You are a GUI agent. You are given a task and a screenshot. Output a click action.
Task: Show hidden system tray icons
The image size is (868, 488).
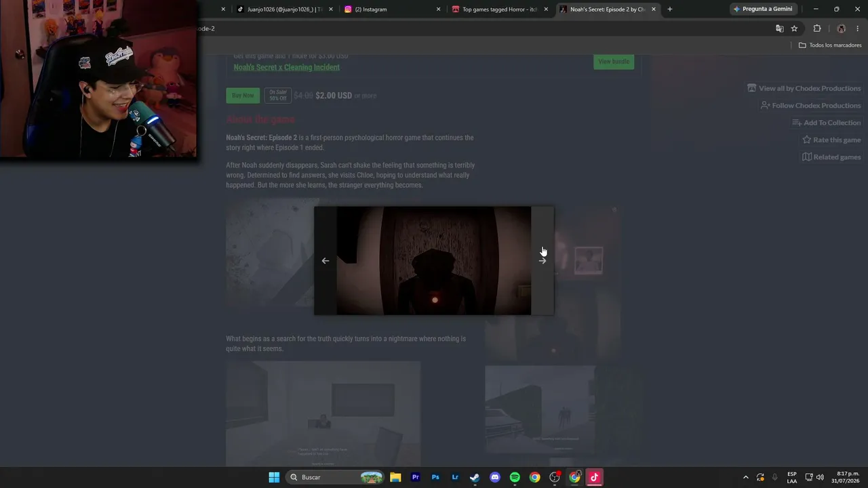click(x=746, y=477)
